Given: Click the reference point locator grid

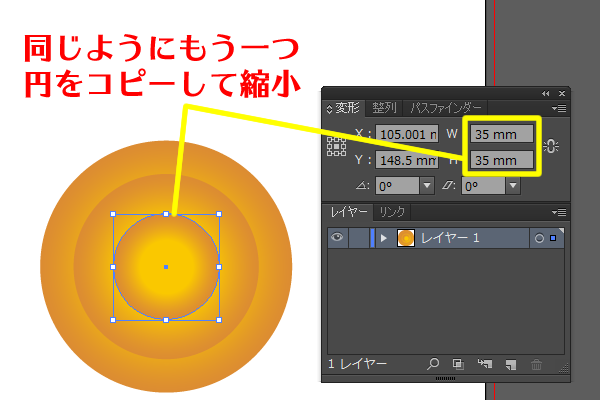Looking at the screenshot, I should point(337,146).
